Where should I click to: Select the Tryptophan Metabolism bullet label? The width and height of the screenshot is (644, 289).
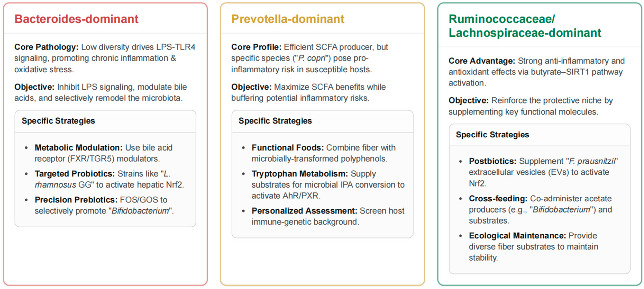pos(300,174)
